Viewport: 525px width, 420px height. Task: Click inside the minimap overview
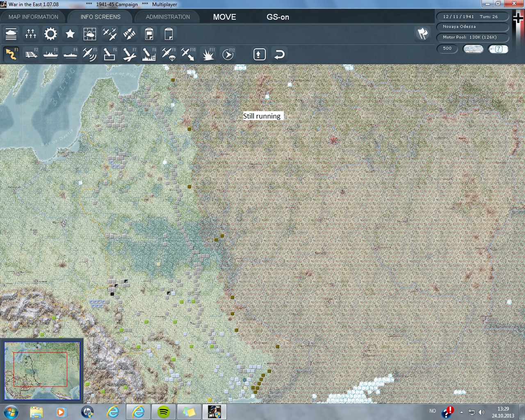pos(42,371)
